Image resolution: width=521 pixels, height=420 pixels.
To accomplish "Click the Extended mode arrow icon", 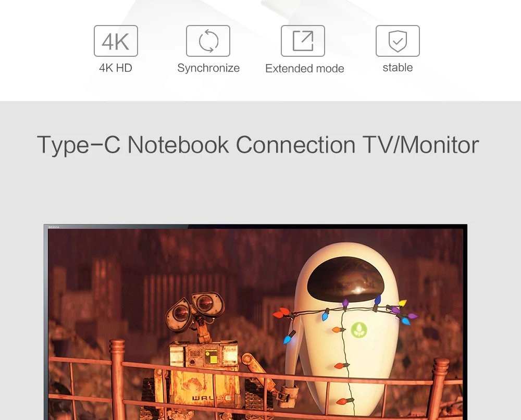I will click(x=303, y=41).
